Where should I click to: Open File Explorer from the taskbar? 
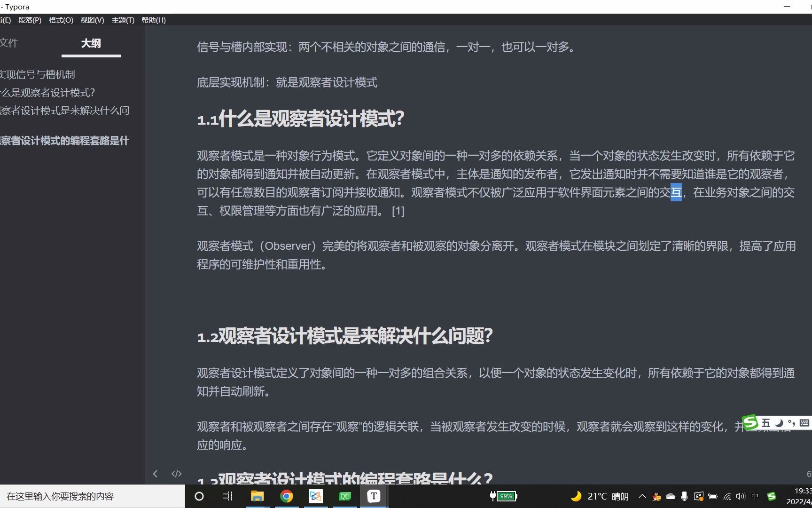pos(257,496)
